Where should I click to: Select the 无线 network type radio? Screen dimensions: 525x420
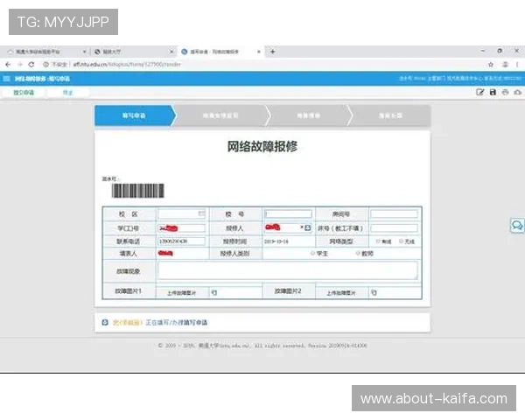(x=401, y=241)
